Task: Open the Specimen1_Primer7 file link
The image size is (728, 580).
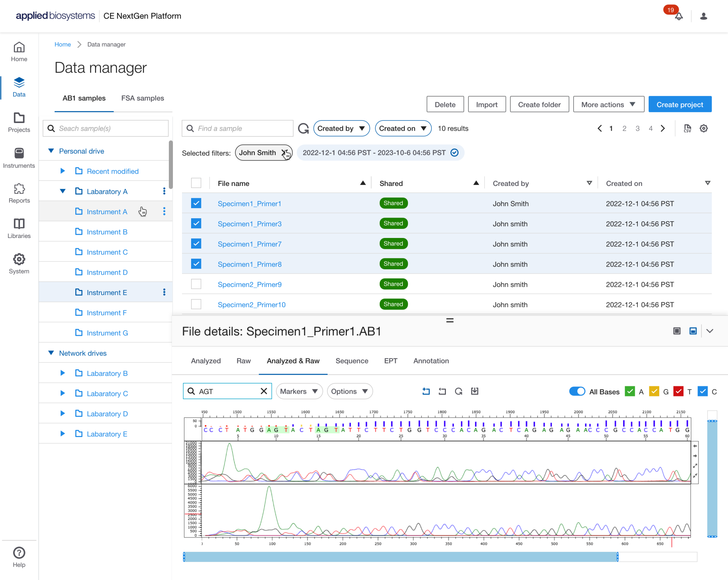Action: (249, 244)
